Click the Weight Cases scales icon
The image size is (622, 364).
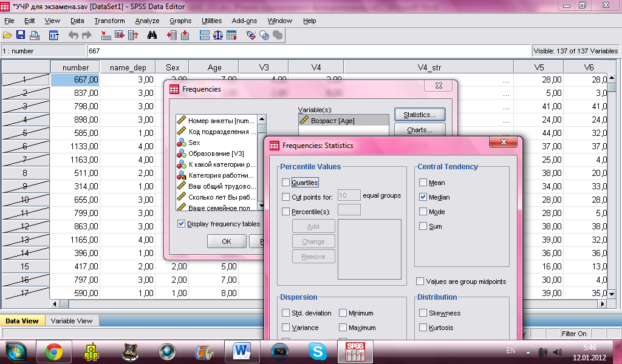point(218,35)
